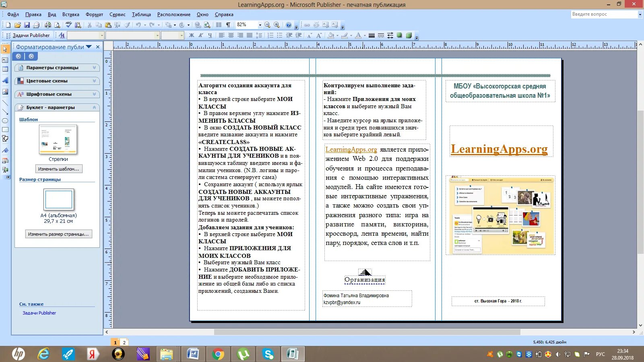This screenshot has width=644, height=362.
Task: Toggle italic formatting (К)
Action: (201, 35)
